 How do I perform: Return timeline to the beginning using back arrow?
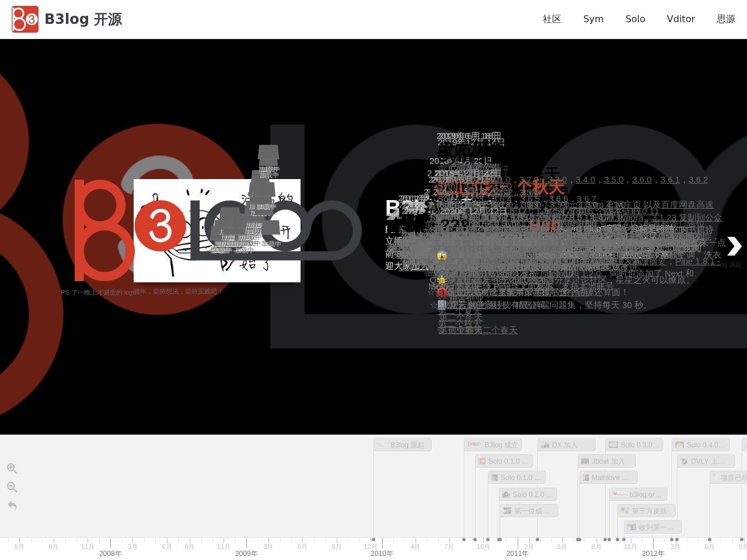(12, 505)
